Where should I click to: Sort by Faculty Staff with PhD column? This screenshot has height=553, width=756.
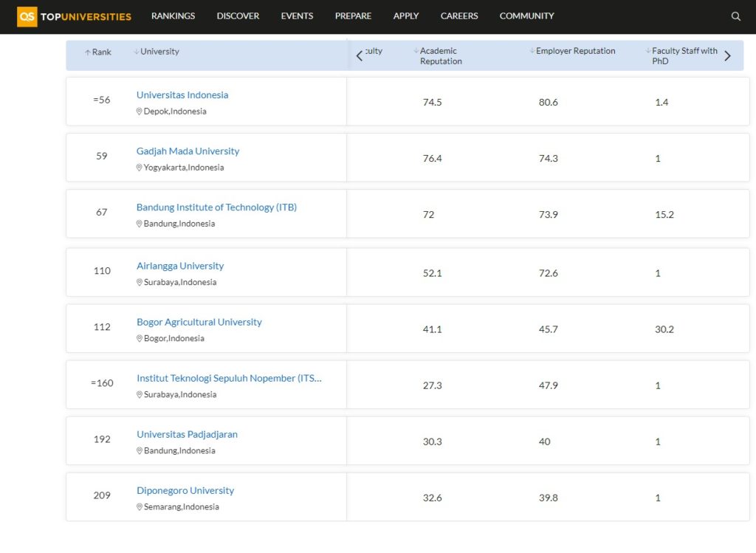[x=683, y=56]
